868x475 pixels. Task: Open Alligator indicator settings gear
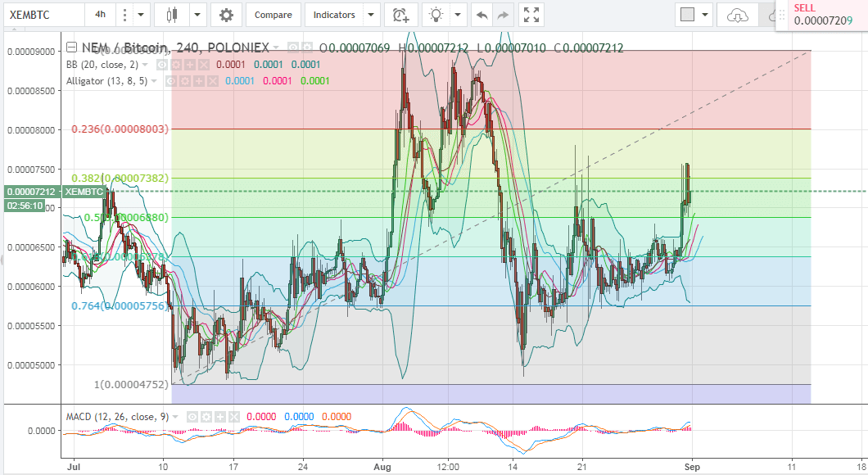(x=185, y=81)
